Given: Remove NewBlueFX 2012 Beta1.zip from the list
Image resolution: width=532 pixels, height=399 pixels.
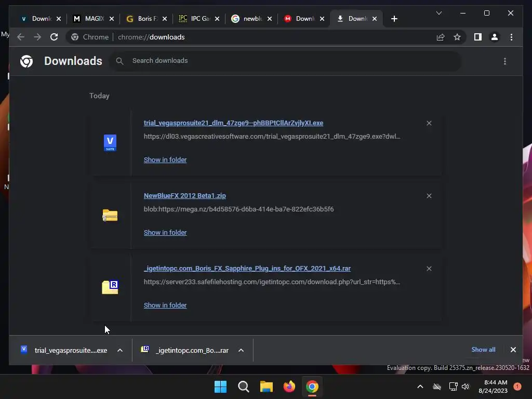Looking at the screenshot, I should 429,196.
